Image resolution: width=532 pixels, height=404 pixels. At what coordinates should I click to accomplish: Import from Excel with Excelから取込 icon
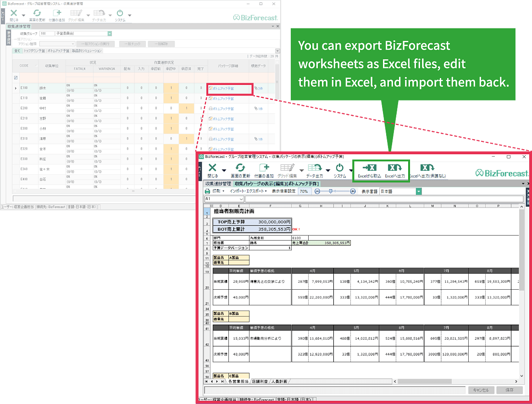tap(369, 168)
